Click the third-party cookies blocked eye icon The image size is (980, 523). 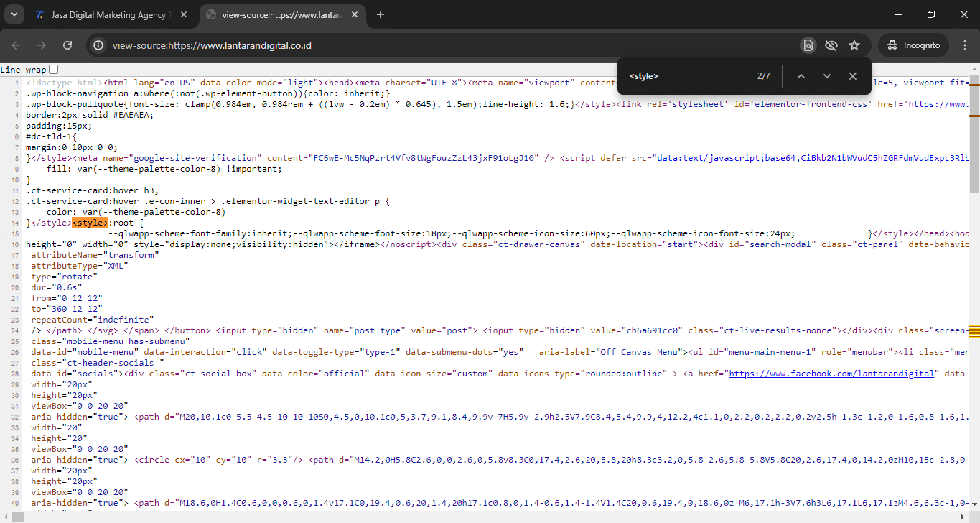click(831, 45)
